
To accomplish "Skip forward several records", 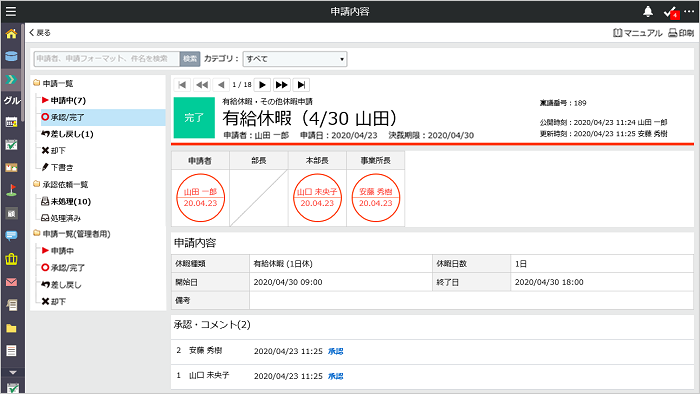I will pos(282,85).
